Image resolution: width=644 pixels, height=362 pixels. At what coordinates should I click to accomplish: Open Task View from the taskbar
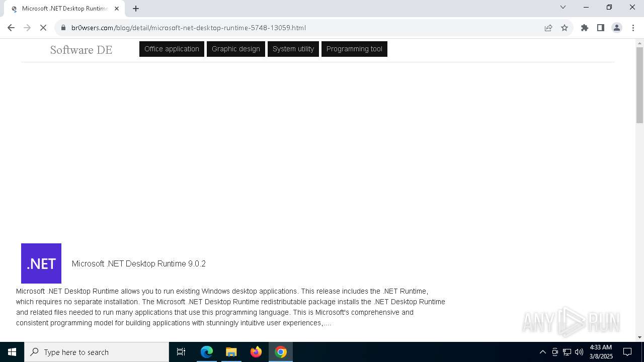coord(181,352)
